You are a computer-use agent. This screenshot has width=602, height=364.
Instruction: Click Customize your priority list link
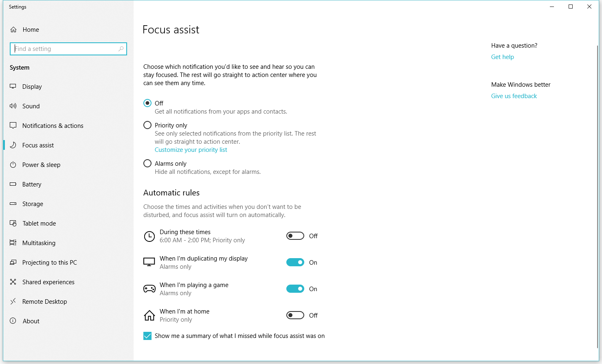(x=191, y=150)
